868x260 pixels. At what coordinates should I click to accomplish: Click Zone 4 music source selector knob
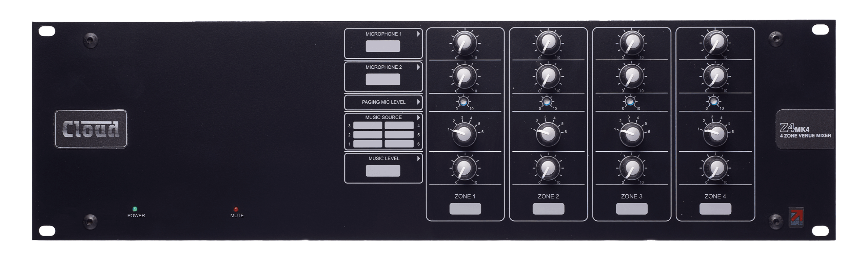714,133
